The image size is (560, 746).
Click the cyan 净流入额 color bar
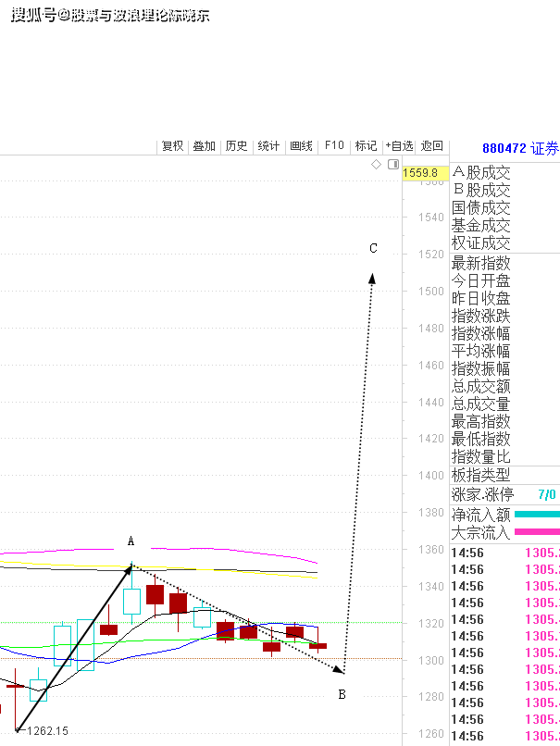(x=537, y=515)
